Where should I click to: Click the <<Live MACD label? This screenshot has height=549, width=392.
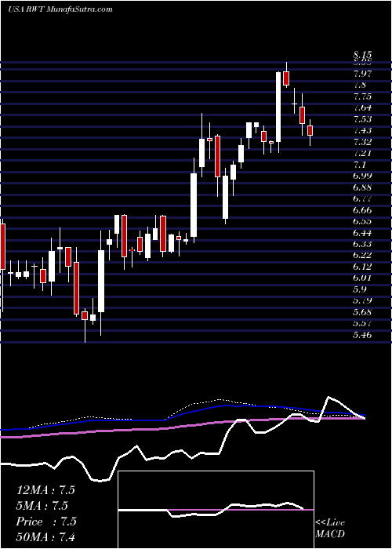tap(330, 529)
